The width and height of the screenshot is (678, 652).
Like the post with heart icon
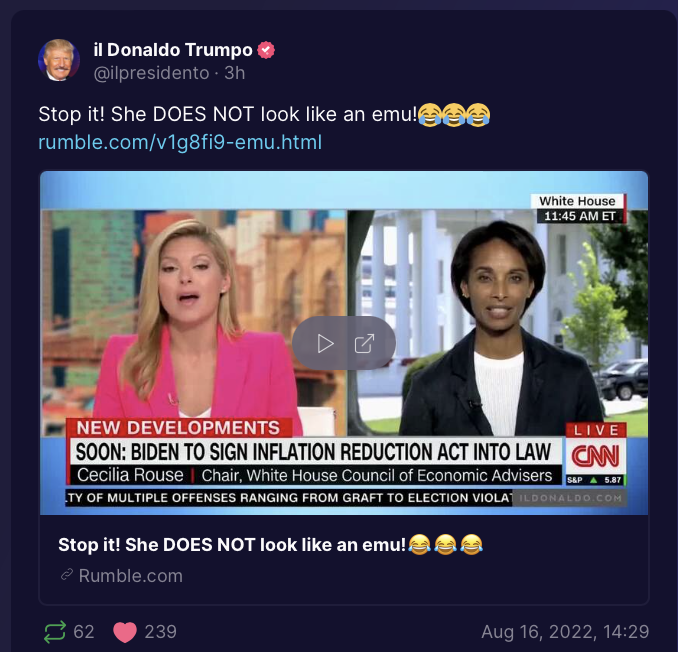(125, 632)
